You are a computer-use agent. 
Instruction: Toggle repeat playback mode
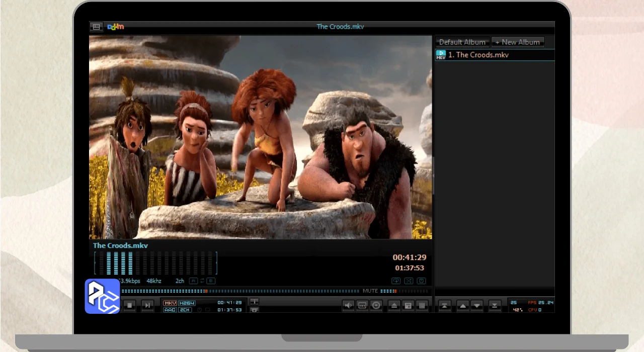click(396, 281)
